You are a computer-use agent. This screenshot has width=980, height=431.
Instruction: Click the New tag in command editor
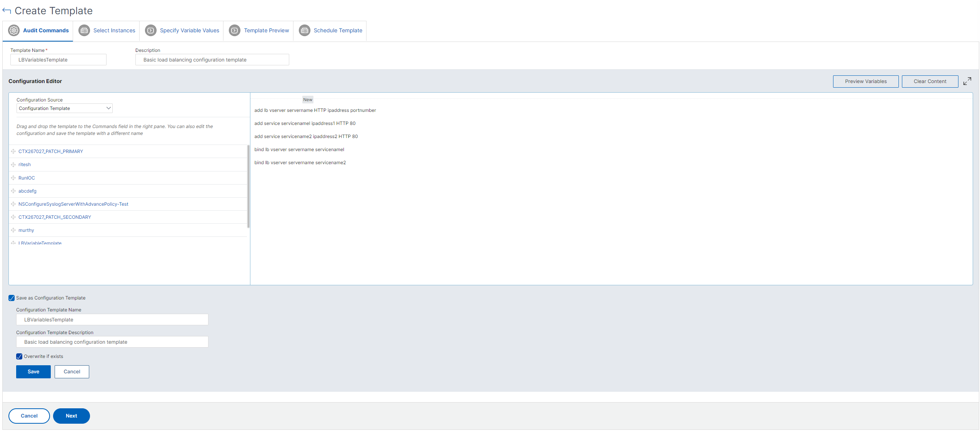click(x=308, y=100)
